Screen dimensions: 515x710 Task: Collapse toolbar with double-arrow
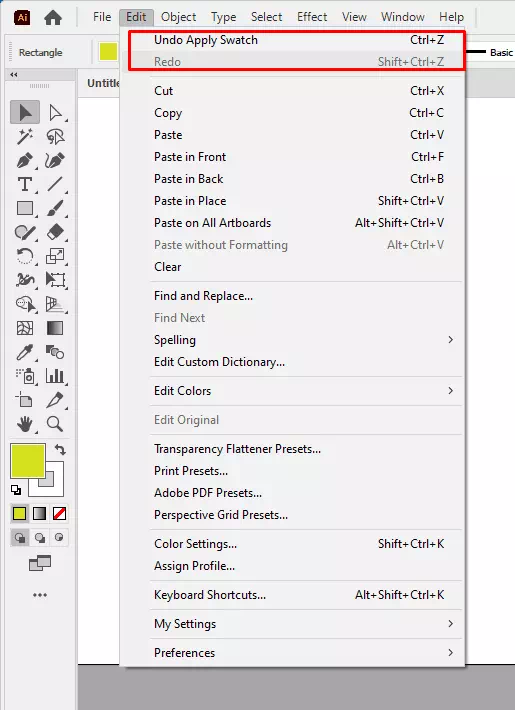tap(14, 74)
